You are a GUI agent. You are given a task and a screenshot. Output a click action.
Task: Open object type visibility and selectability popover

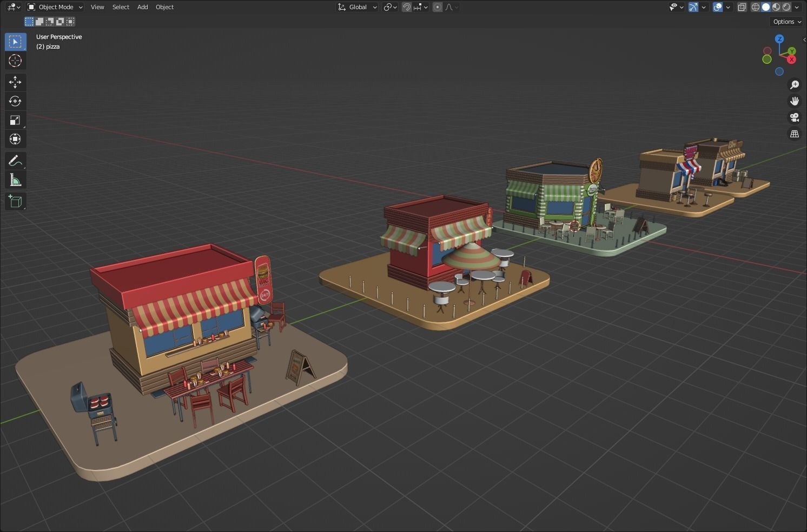676,7
